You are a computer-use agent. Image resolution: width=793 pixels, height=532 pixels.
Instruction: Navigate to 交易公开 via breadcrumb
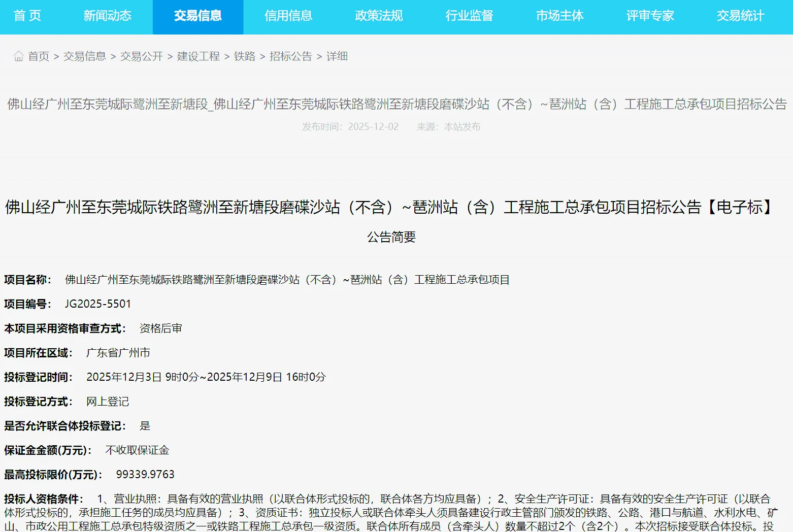point(141,56)
